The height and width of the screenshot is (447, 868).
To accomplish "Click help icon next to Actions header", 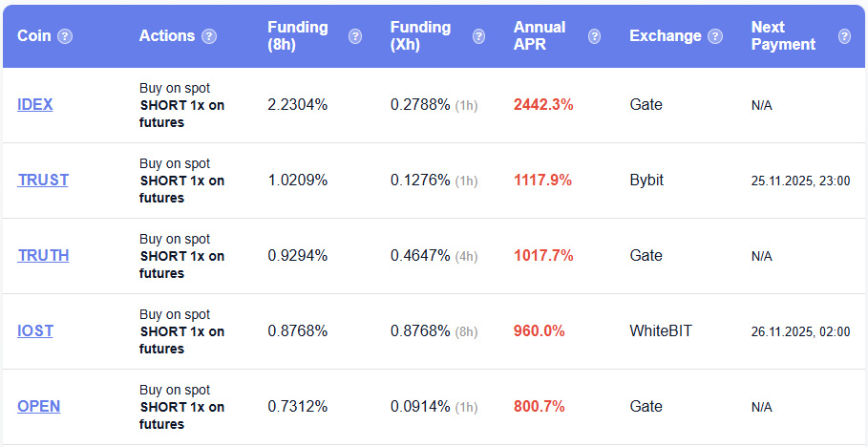I will [x=209, y=36].
